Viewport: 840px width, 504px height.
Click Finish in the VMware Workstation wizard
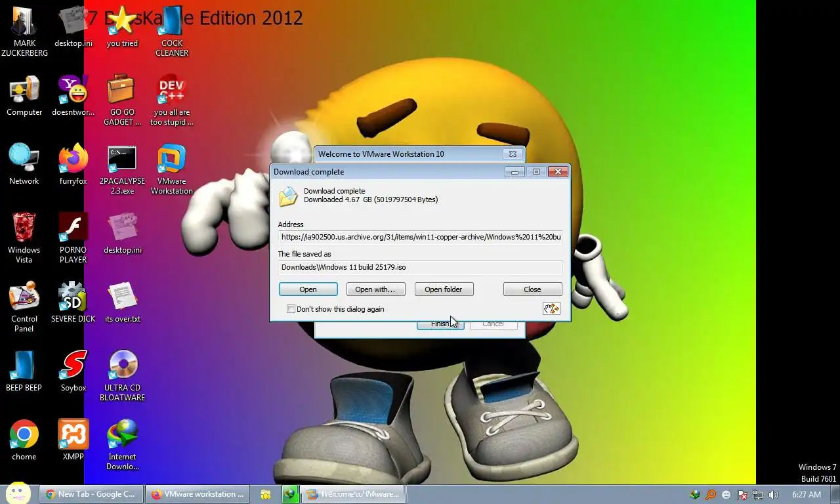click(x=440, y=324)
